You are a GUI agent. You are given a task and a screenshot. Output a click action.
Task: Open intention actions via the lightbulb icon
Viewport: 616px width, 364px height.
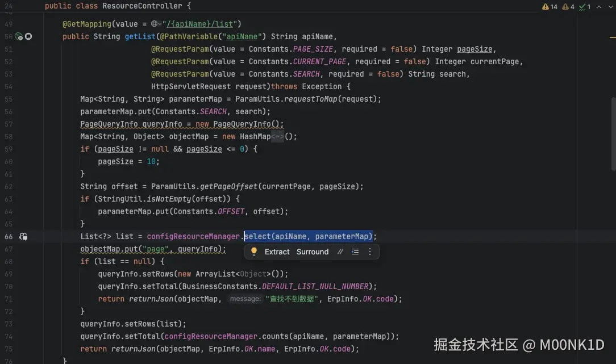(x=254, y=252)
